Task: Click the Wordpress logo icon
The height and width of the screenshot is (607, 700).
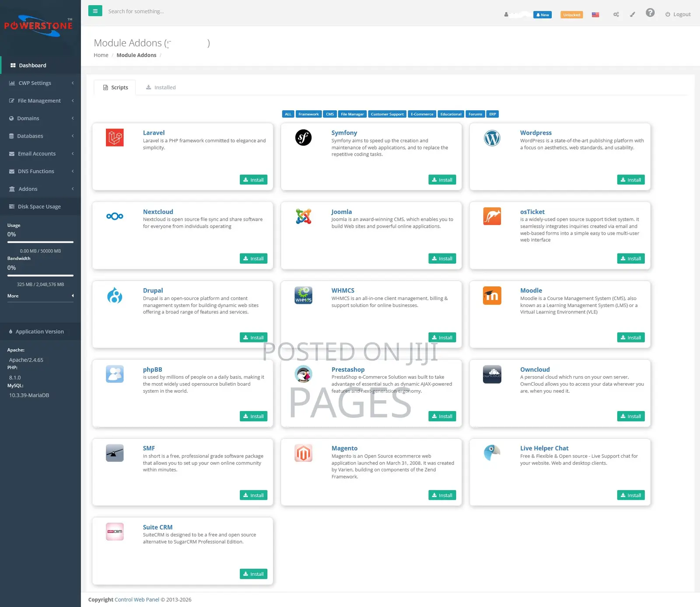Action: pos(492,138)
